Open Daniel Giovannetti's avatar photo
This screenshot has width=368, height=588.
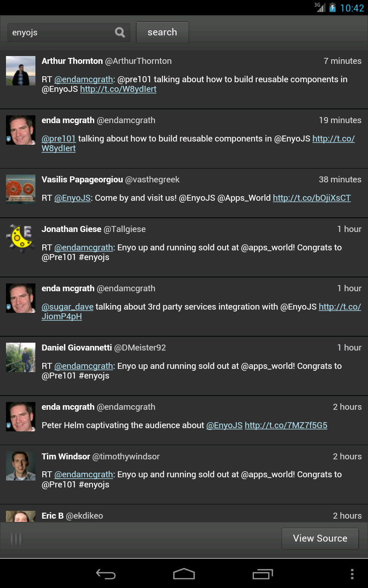tap(21, 357)
